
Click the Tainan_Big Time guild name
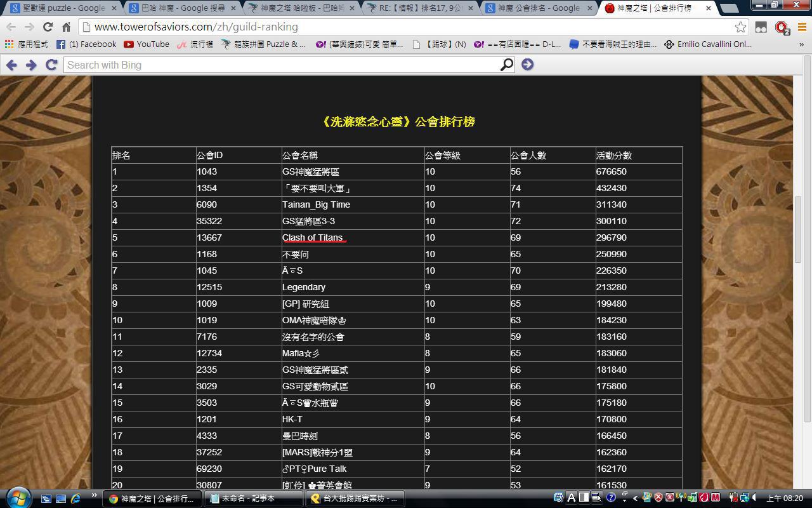[x=316, y=204]
